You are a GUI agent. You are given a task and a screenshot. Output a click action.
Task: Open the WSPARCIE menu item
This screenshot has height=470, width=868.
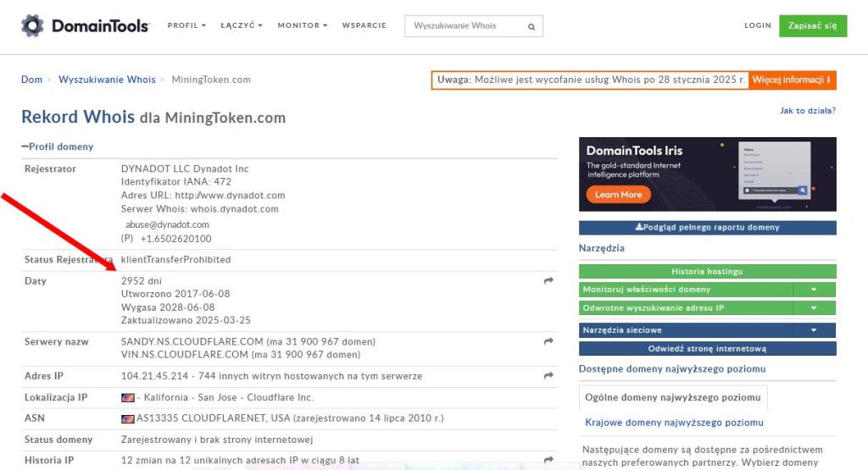(364, 25)
